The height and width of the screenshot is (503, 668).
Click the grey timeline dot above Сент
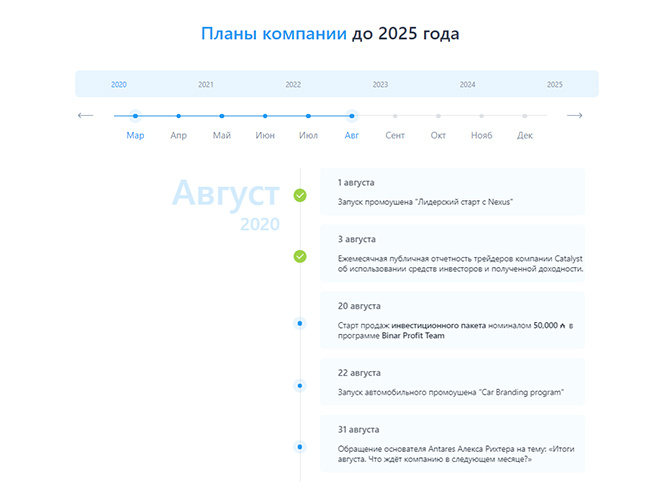click(x=395, y=116)
